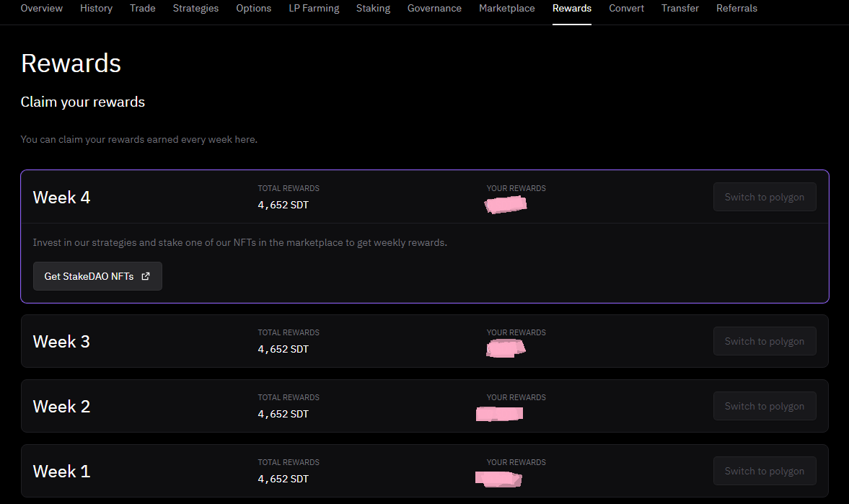Go to the History tab
The height and width of the screenshot is (504, 849).
point(97,8)
